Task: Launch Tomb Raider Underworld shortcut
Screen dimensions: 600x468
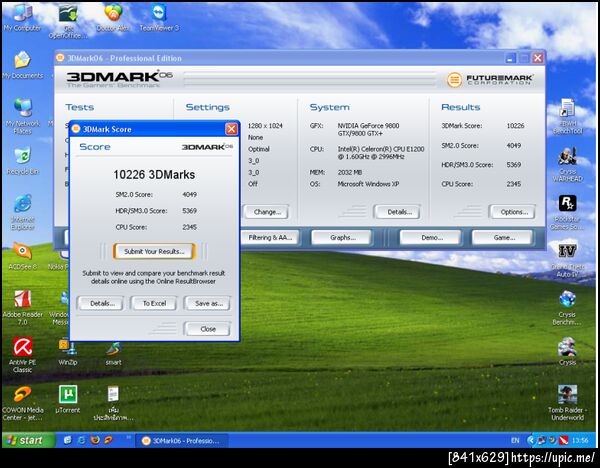Action: pos(567,403)
